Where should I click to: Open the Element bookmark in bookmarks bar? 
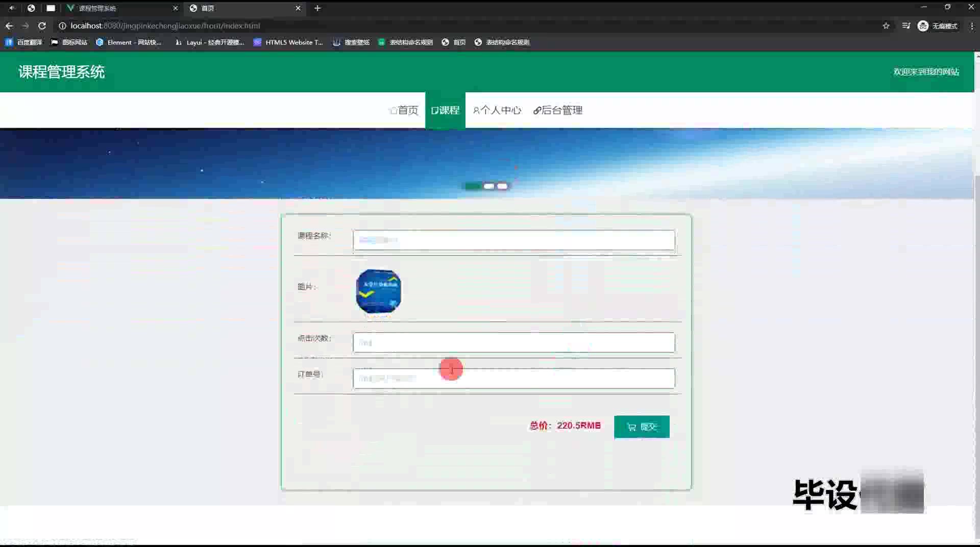(x=129, y=42)
